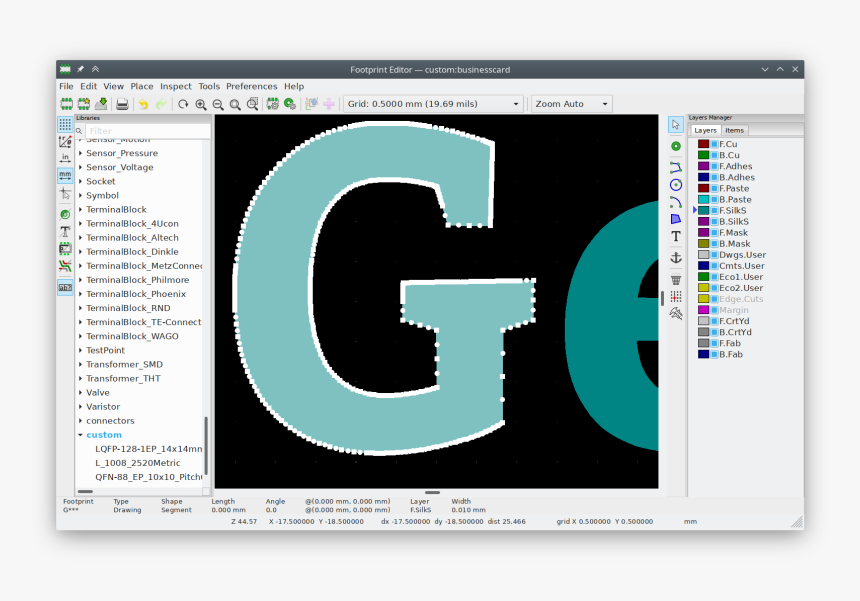Image resolution: width=860 pixels, height=601 pixels.
Task: Toggle text outline sketch mode
Action: point(65,231)
